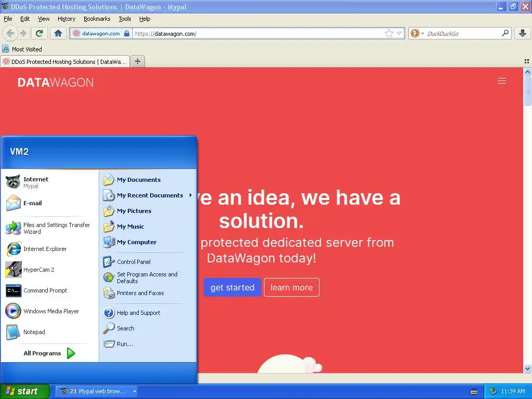Open the Help menu
The width and height of the screenshot is (532, 399).
click(145, 19)
